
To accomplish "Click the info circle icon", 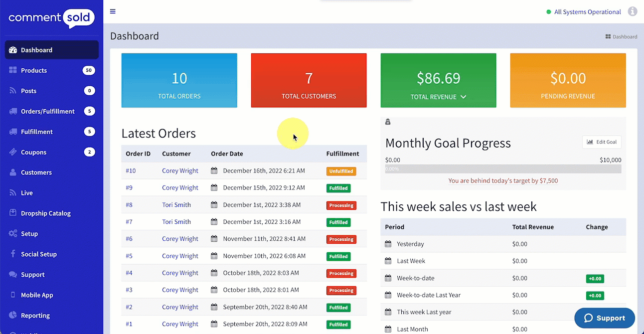I will (x=633, y=11).
